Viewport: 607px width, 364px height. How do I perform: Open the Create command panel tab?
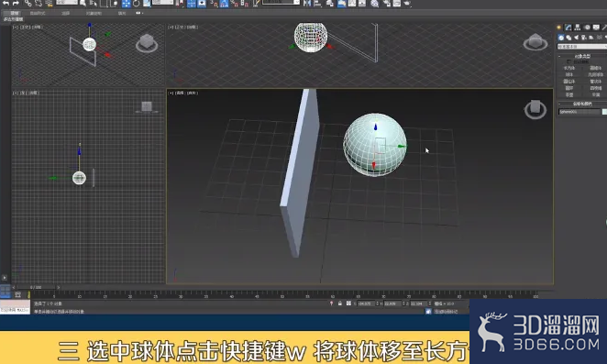(559, 28)
